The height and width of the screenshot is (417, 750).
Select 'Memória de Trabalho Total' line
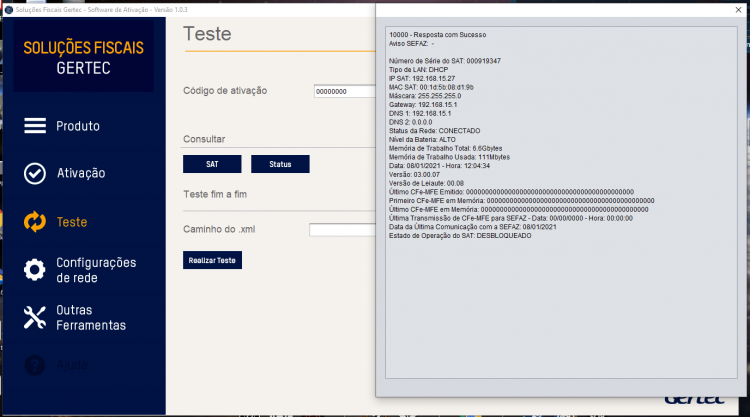pos(445,149)
